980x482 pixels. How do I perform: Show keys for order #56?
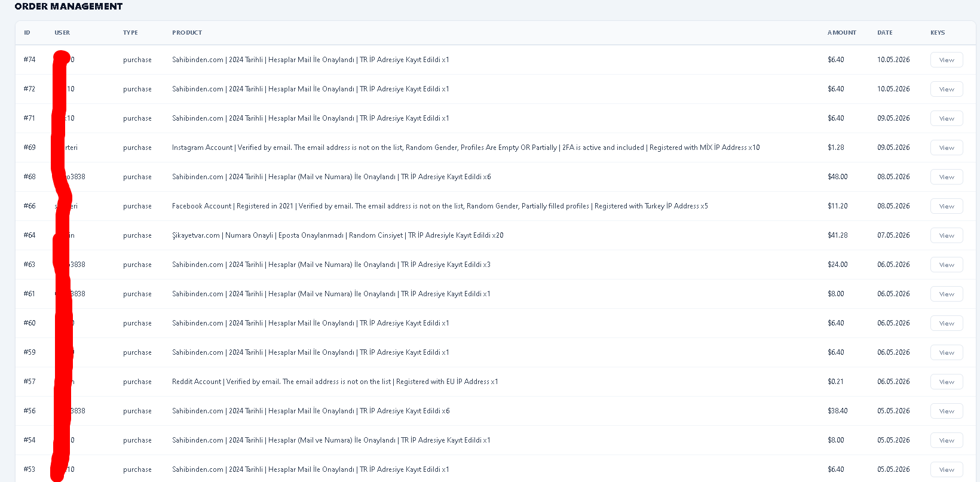click(x=947, y=411)
